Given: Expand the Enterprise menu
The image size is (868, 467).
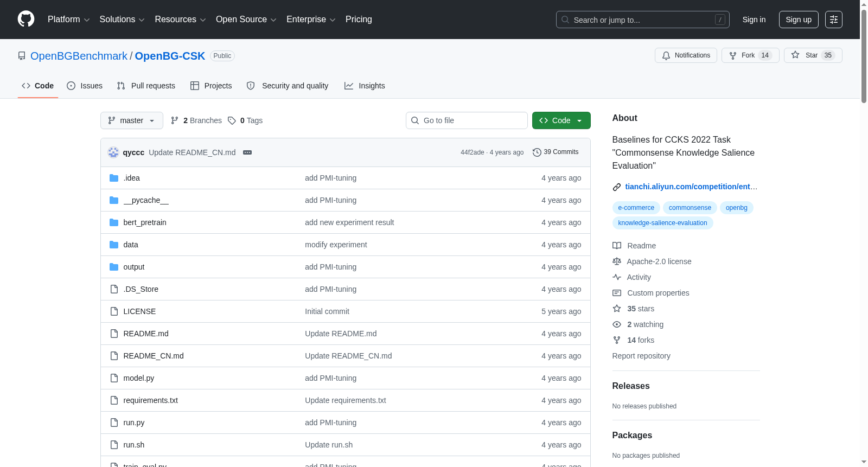Looking at the screenshot, I should [311, 20].
